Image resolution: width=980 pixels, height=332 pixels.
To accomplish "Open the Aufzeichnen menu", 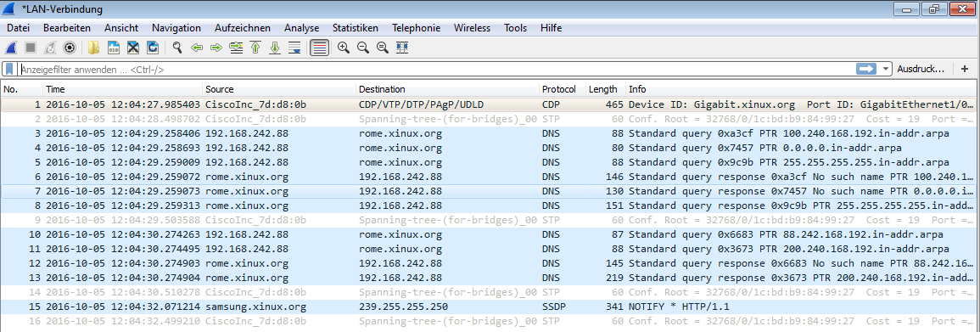I will pyautogui.click(x=243, y=28).
